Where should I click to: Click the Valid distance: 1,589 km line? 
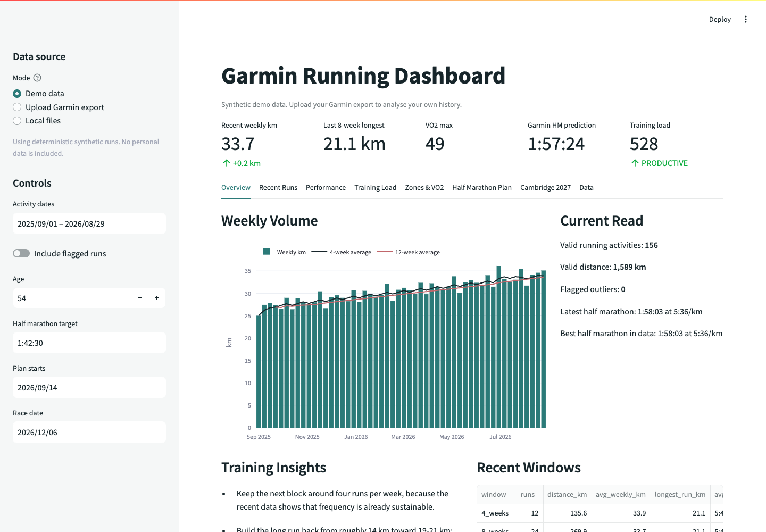[x=603, y=267]
